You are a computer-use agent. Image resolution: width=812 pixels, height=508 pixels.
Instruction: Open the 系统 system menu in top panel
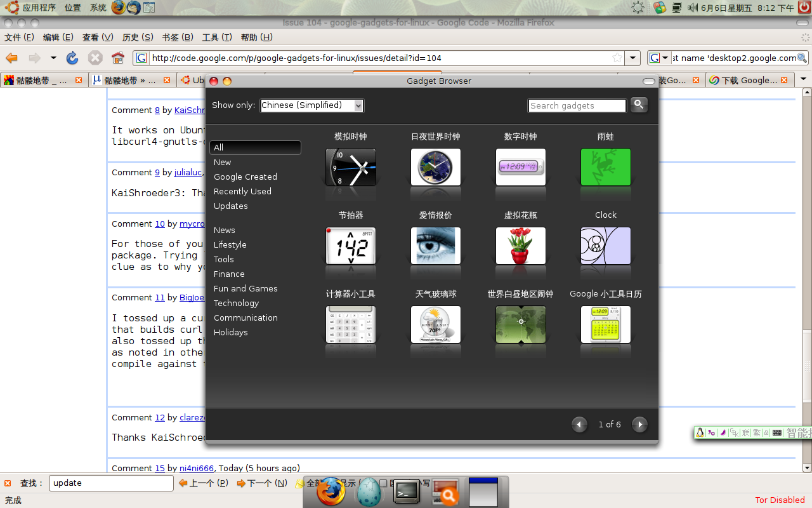click(98, 8)
